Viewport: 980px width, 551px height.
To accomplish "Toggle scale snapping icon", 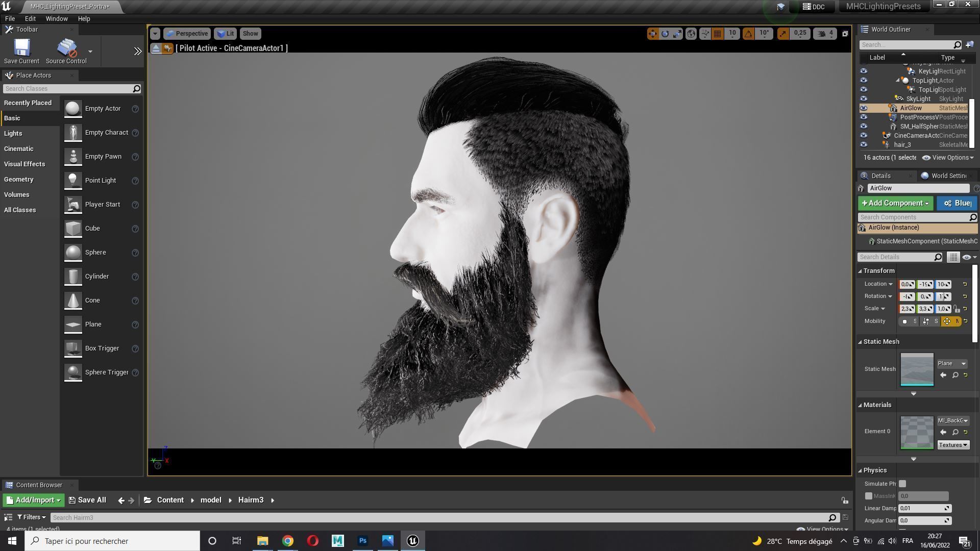I will [782, 34].
